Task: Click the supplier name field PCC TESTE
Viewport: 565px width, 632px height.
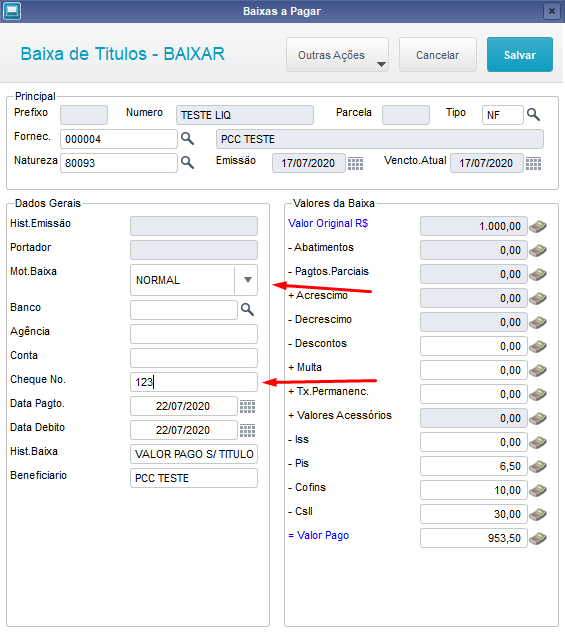Action: (x=380, y=139)
